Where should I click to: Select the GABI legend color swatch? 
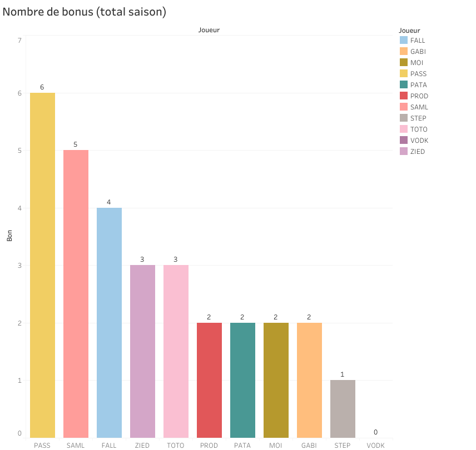pyautogui.click(x=404, y=52)
